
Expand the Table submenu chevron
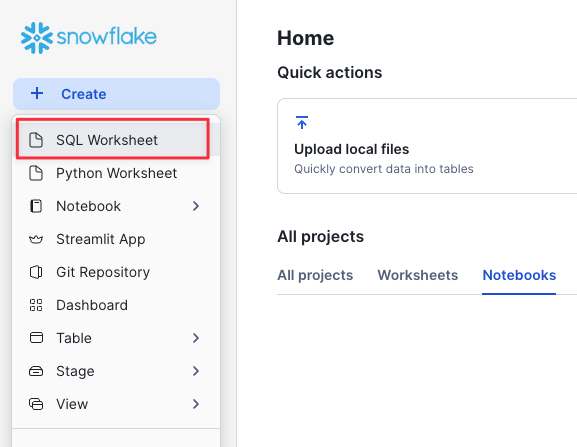pos(196,338)
